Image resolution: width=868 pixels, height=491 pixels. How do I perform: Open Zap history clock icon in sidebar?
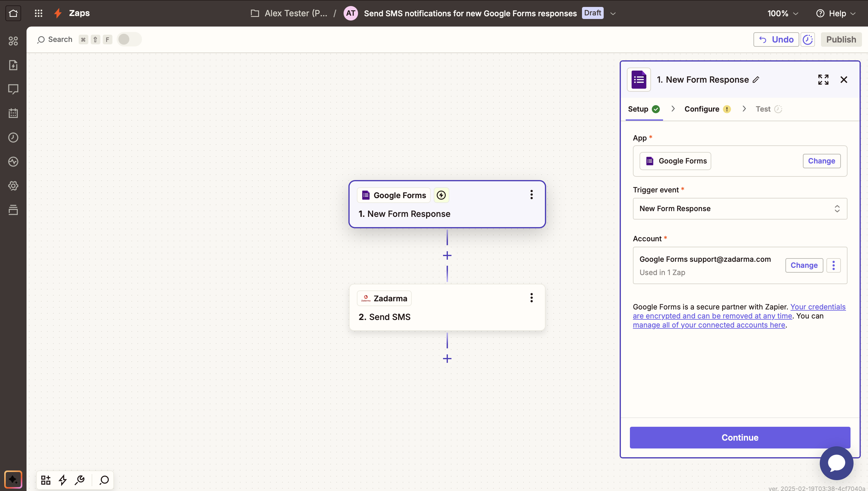click(x=13, y=138)
